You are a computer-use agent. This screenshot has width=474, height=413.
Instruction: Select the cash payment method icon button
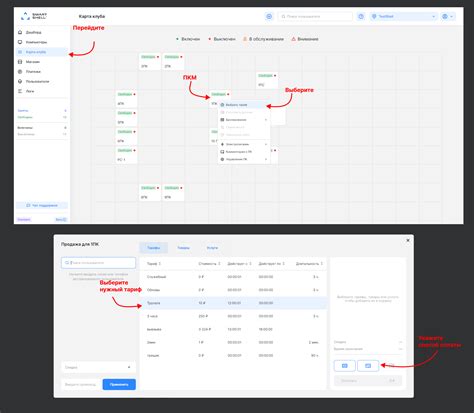(x=345, y=366)
